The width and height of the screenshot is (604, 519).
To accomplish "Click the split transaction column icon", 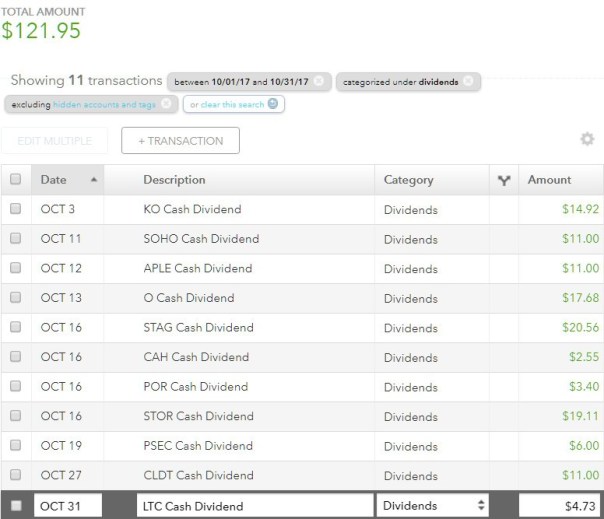I will [x=503, y=180].
